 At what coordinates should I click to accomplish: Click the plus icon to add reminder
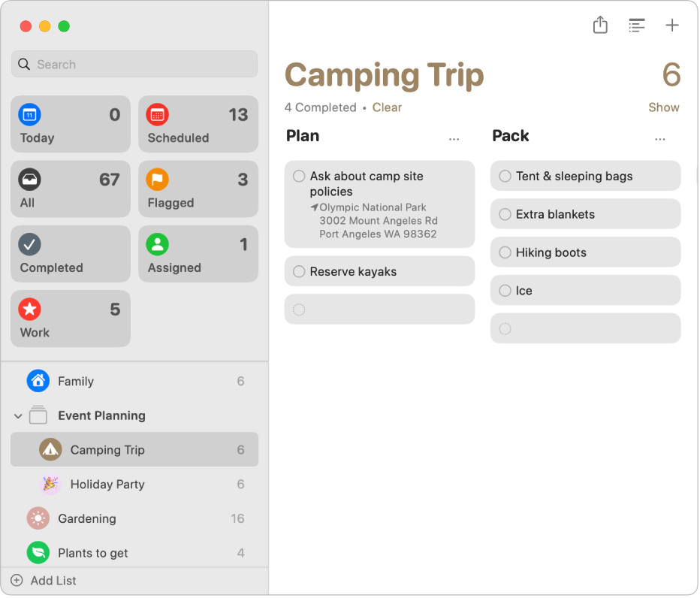coord(672,26)
